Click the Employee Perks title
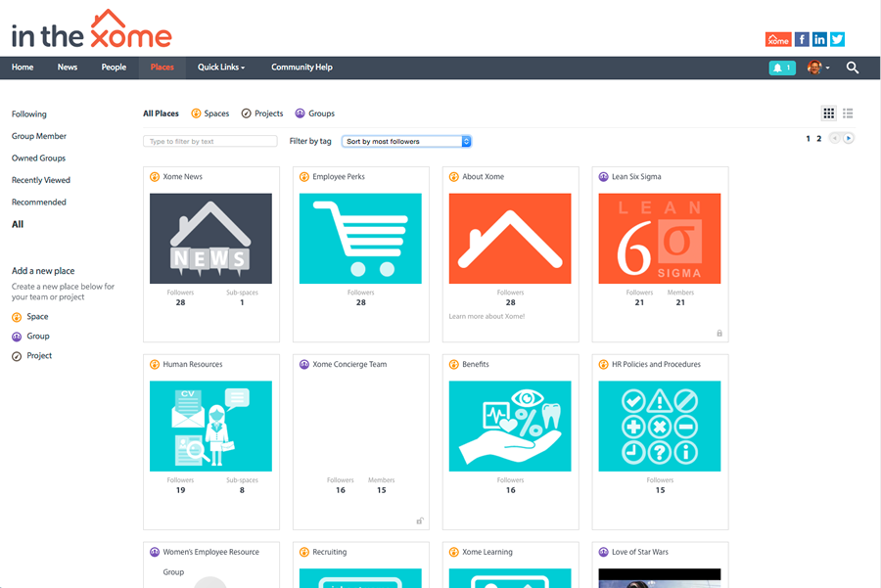The height and width of the screenshot is (588, 881). 339,177
